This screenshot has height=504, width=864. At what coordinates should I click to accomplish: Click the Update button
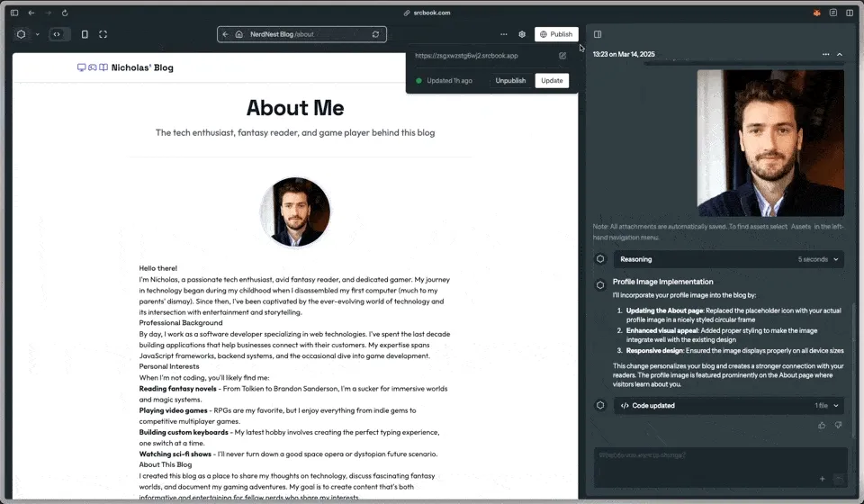click(552, 80)
